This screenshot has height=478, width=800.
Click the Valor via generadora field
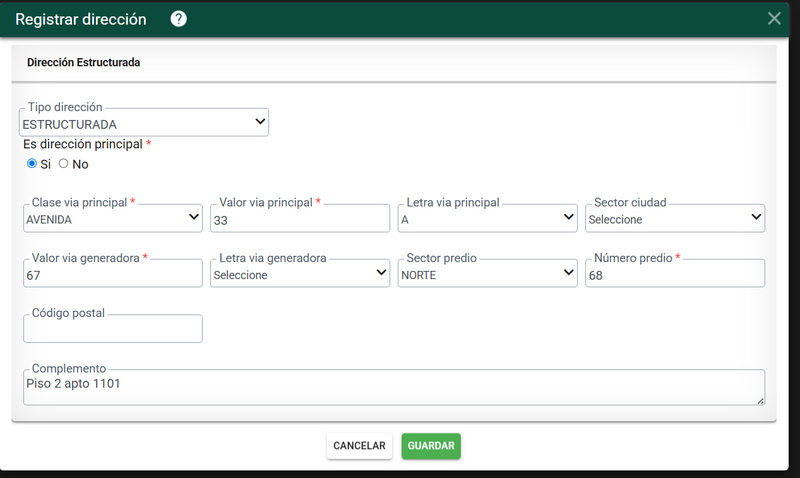point(113,274)
